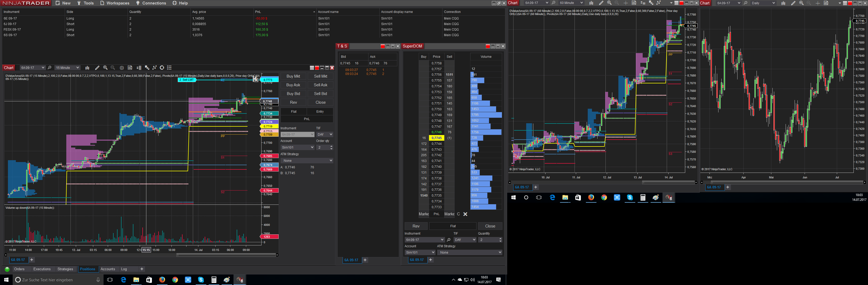Show the data box in Daily chart

point(826,3)
